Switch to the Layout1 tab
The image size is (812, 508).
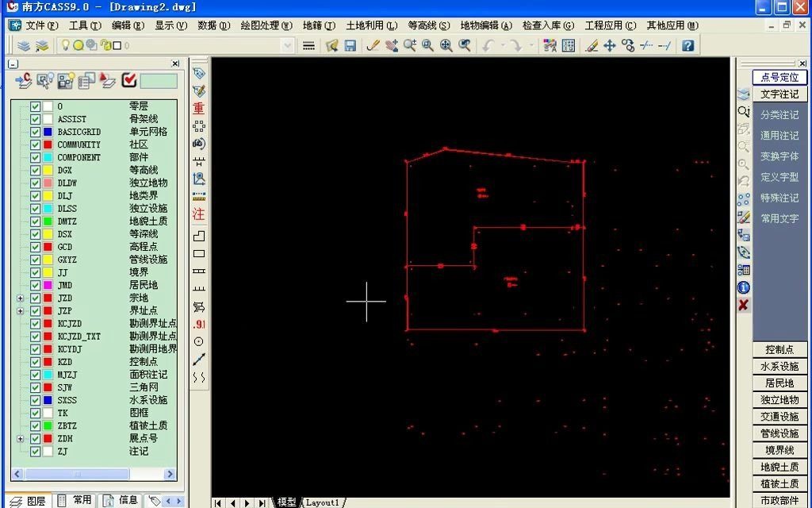coord(322,502)
